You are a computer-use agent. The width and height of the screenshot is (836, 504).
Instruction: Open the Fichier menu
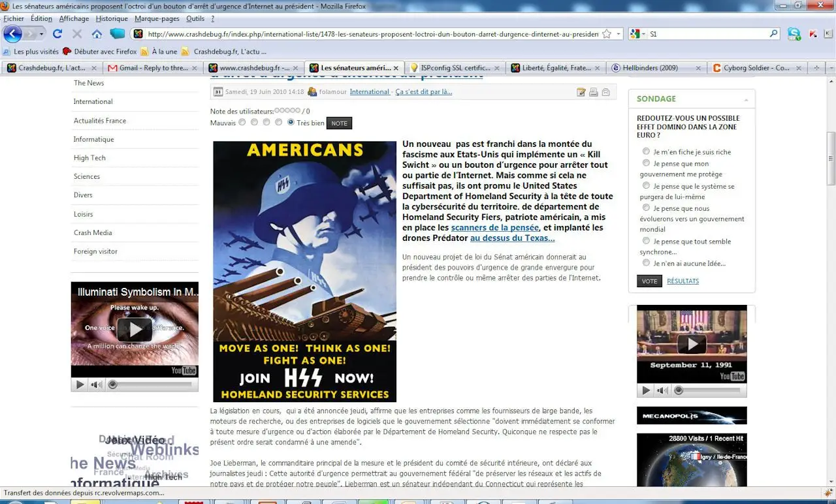point(14,19)
